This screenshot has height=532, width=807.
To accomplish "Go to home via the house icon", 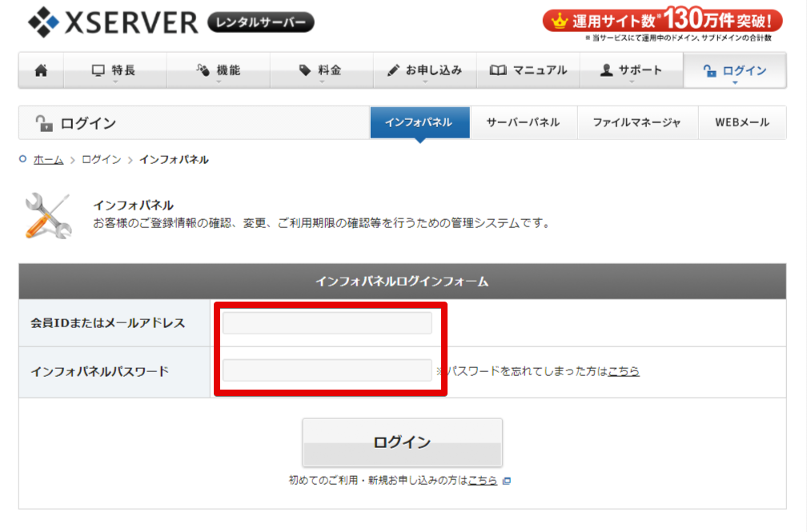I will tap(41, 70).
